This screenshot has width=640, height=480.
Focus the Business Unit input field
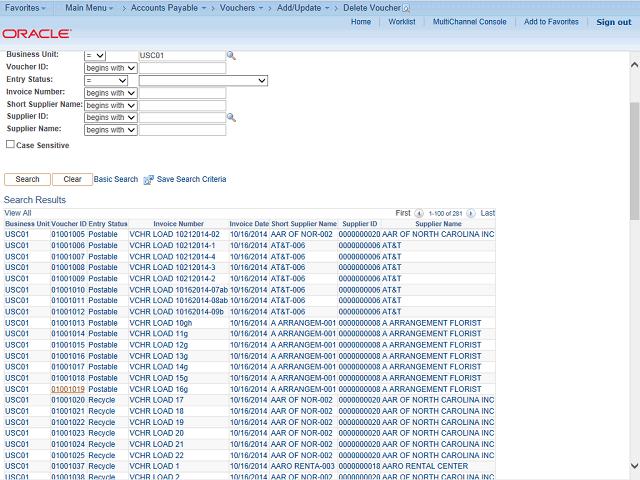182,56
